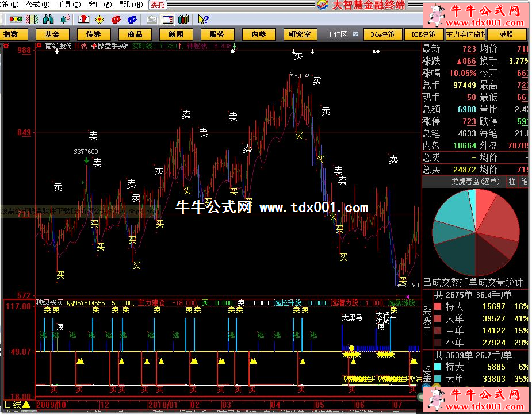
Task: Click the 日线 period label at bottom
Action: (13, 405)
